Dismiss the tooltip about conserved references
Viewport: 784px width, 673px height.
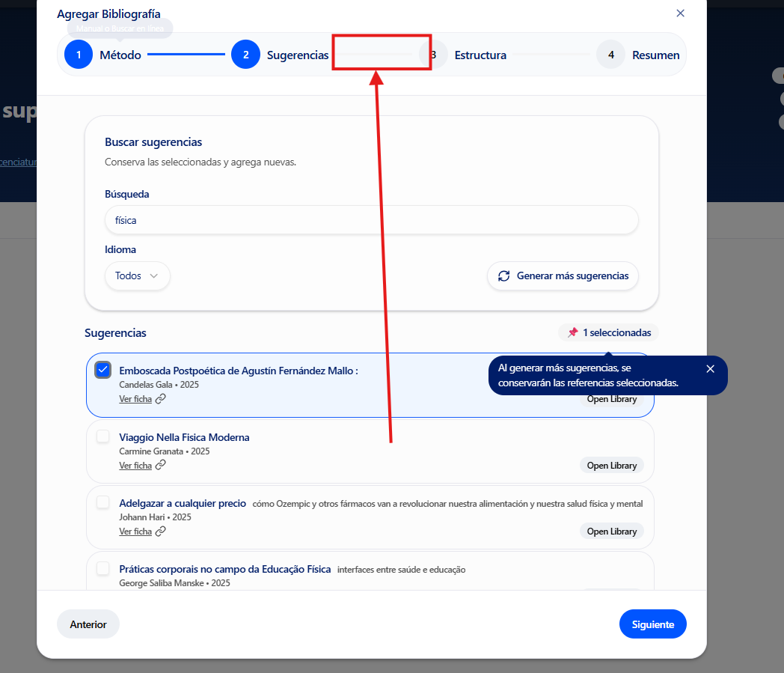[x=710, y=368]
